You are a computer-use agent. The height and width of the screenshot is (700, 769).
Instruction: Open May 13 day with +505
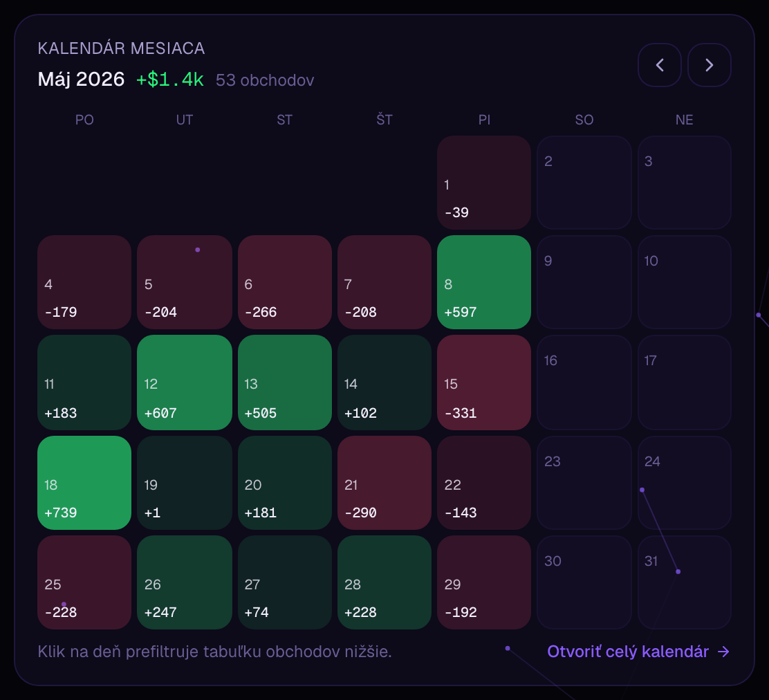coord(284,383)
